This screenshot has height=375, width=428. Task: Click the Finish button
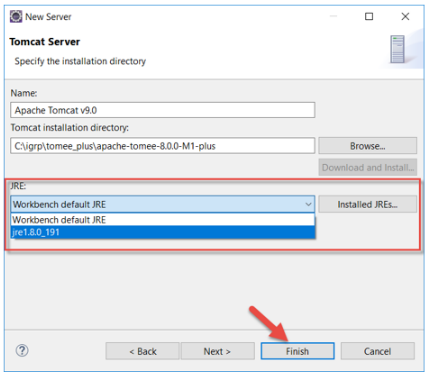click(x=297, y=351)
